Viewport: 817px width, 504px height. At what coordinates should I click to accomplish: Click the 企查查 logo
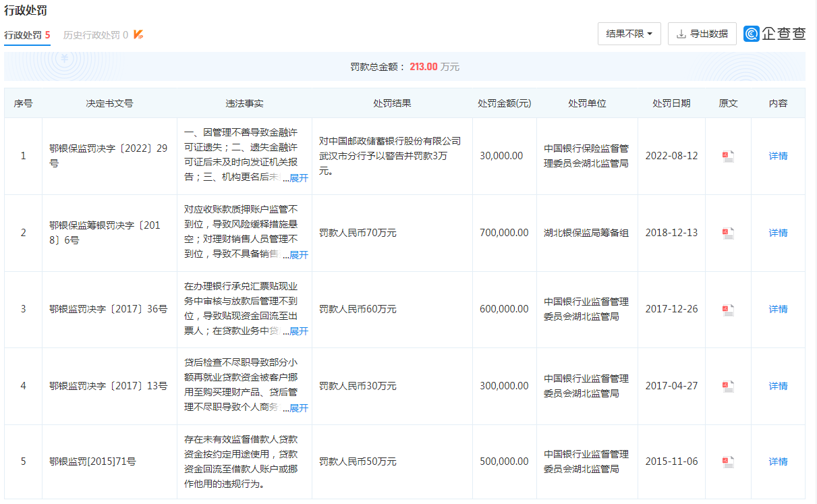click(x=774, y=34)
